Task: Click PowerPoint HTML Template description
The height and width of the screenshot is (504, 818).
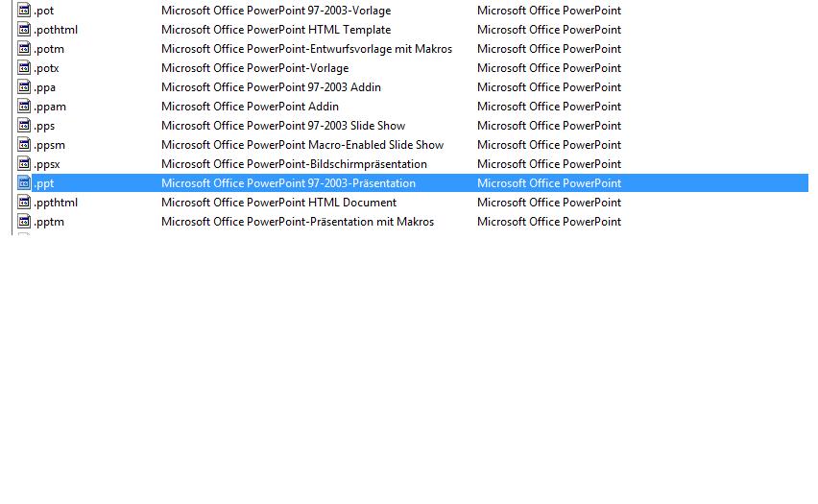Action: tap(276, 30)
